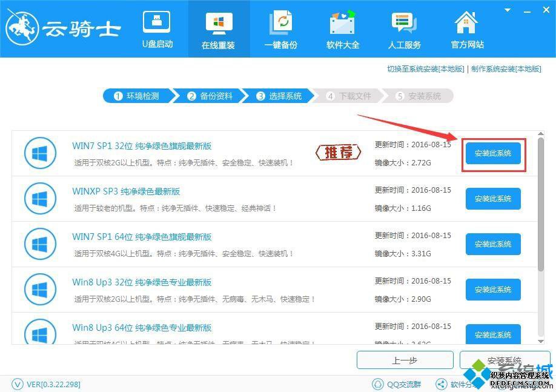The width and height of the screenshot is (556, 392).
Task: Install Win8 Up3 32位 with 安装此系统
Action: [493, 290]
